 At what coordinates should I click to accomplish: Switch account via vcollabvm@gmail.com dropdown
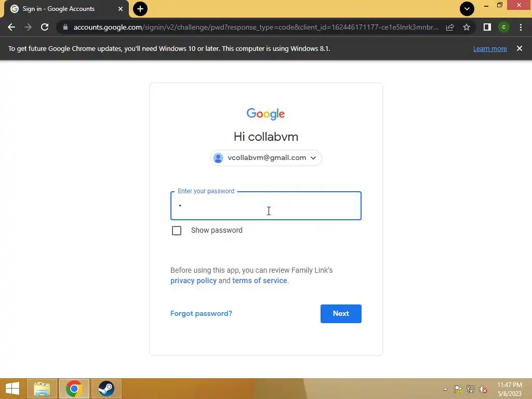tap(265, 158)
